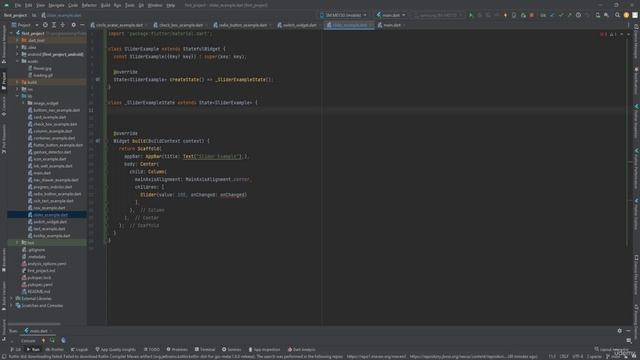The image size is (640, 360).
Task: Open the File menu
Action: [x=18, y=5]
